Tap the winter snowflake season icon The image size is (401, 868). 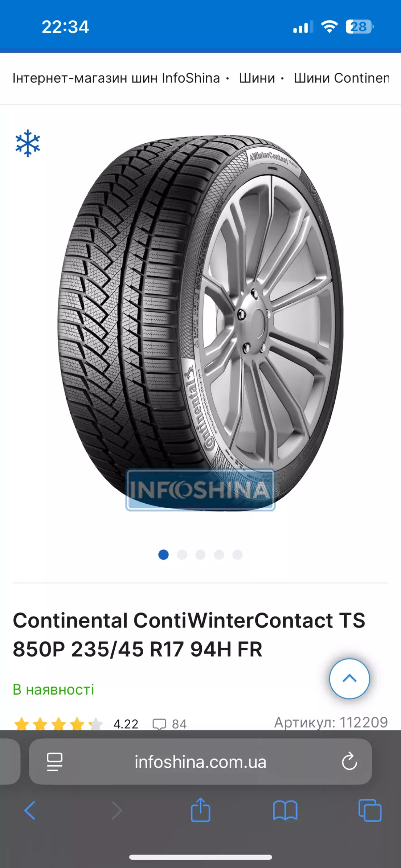click(28, 143)
